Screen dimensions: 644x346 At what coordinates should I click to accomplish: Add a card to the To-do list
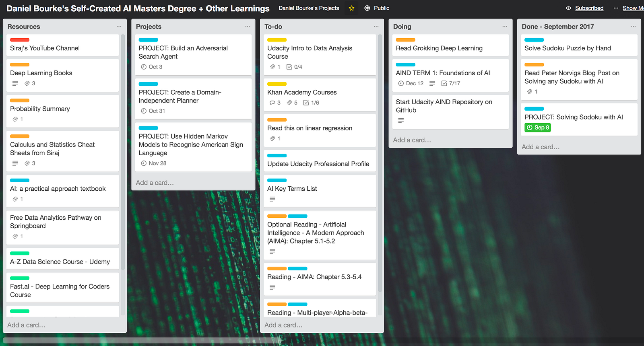[x=283, y=325]
